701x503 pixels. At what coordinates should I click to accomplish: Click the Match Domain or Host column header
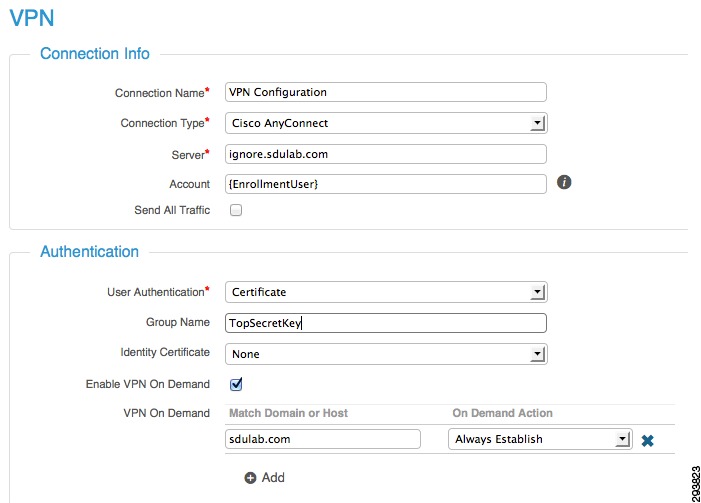288,413
